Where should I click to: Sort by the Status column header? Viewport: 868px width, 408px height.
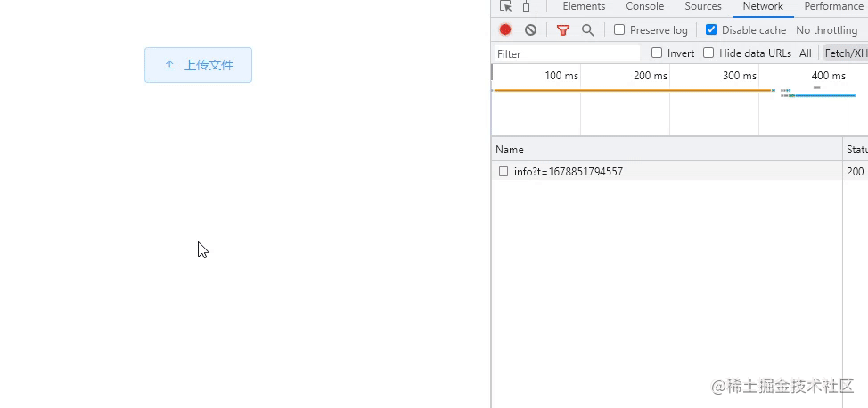tap(857, 150)
